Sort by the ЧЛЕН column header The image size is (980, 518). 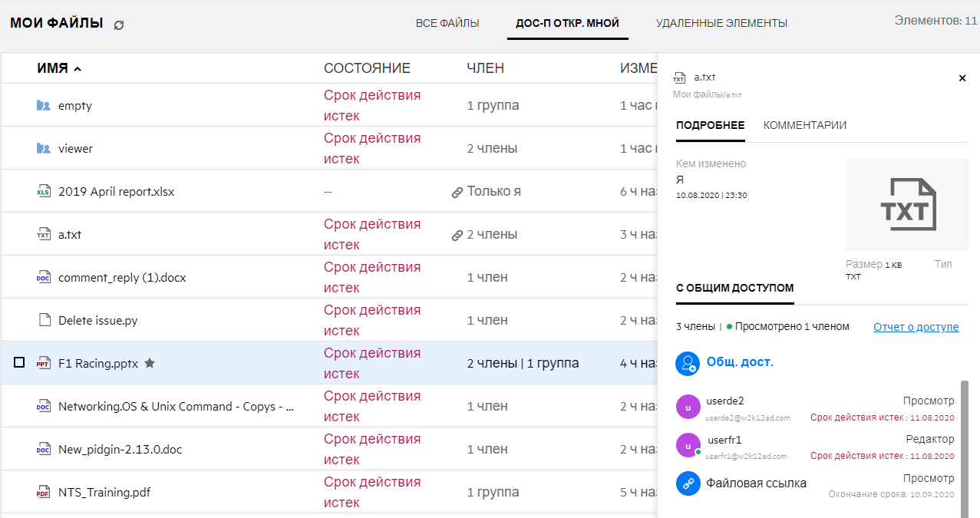pos(485,68)
